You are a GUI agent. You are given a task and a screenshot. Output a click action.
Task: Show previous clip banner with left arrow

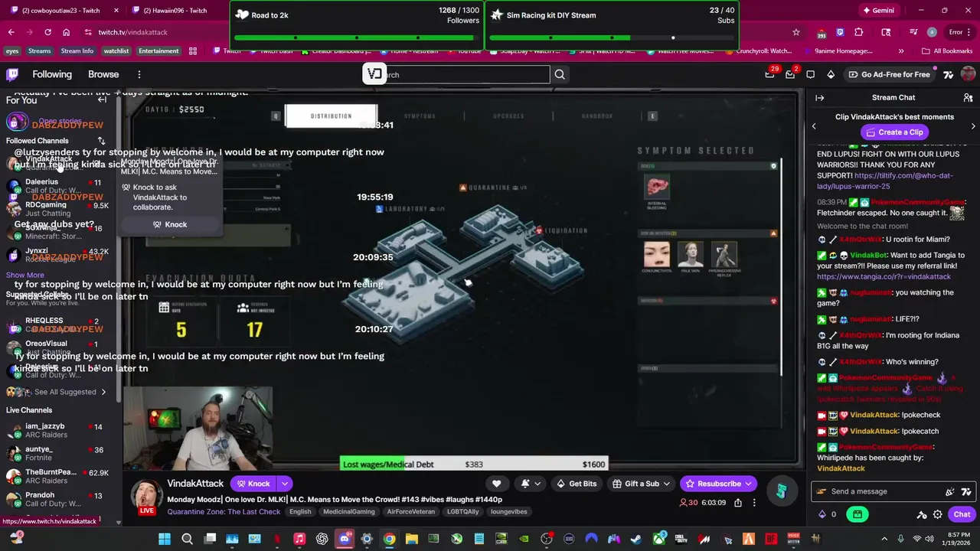click(814, 126)
